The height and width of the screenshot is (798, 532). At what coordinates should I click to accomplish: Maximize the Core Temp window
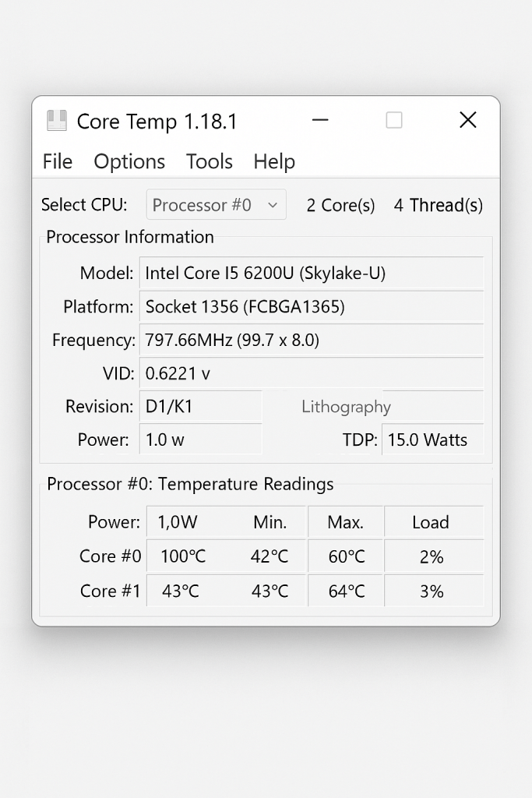[x=394, y=120]
